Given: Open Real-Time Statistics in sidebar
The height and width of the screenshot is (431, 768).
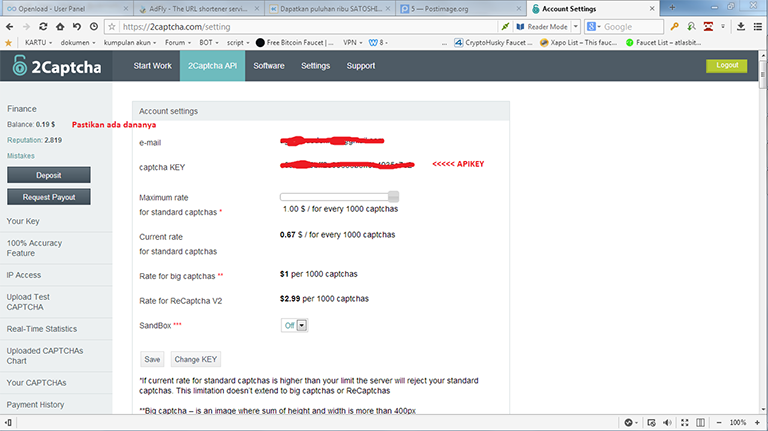Looking at the screenshot, I should 42,329.
